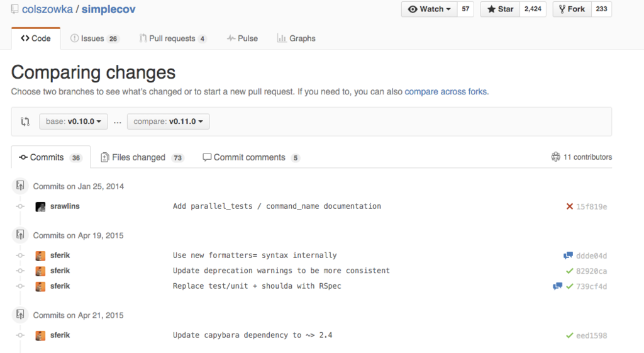
Task: Click the branch switch icon beside base dropdown
Action: [x=25, y=121]
